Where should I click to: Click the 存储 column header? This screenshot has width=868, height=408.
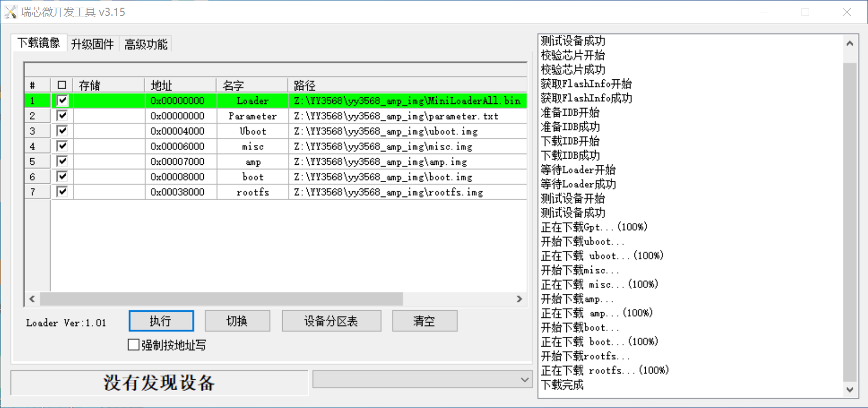(x=109, y=85)
